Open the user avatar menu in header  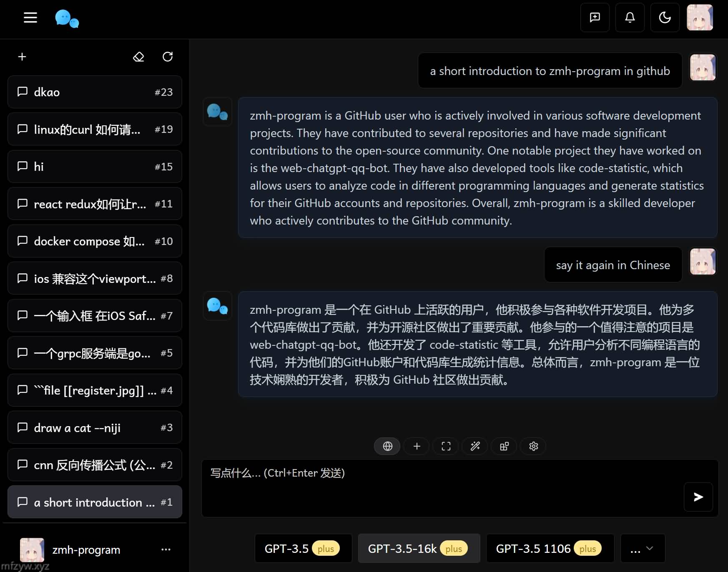pos(700,17)
